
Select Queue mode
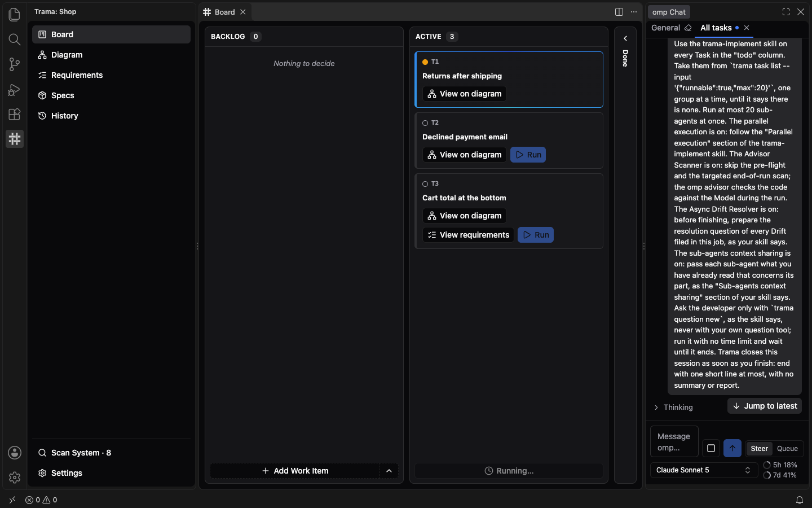point(787,449)
